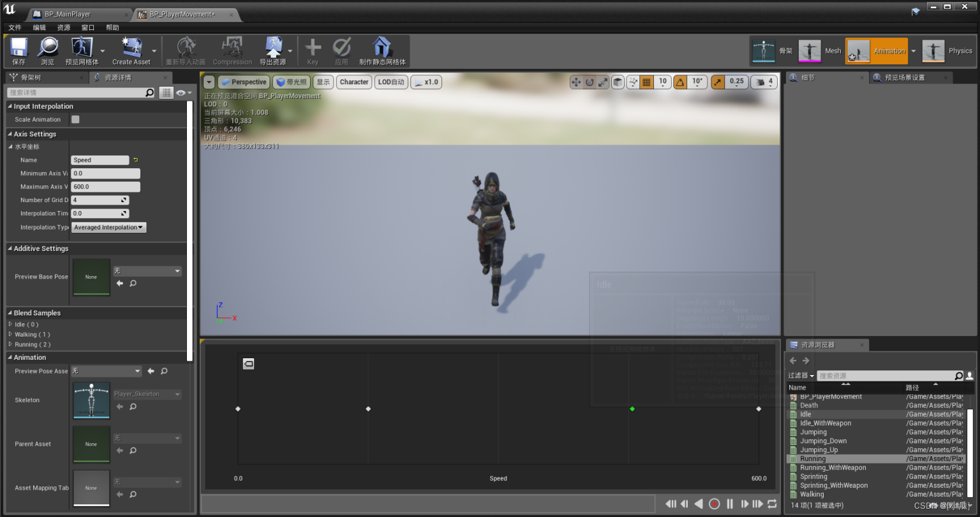Go back in the asset browser history

point(793,361)
